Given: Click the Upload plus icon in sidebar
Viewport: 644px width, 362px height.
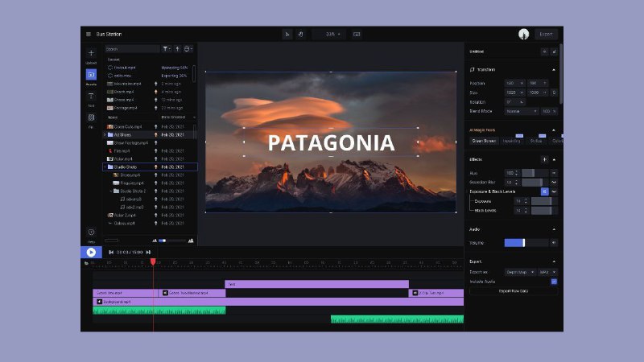Looking at the screenshot, I should (91, 53).
